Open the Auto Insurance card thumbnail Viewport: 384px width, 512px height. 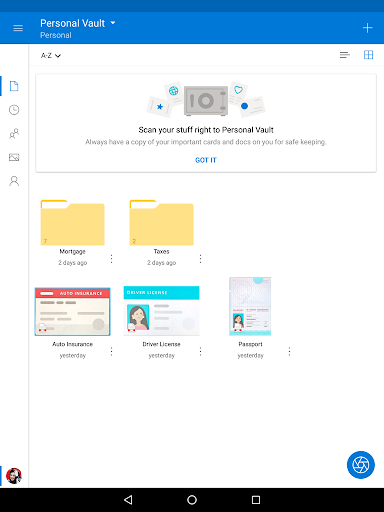72,311
